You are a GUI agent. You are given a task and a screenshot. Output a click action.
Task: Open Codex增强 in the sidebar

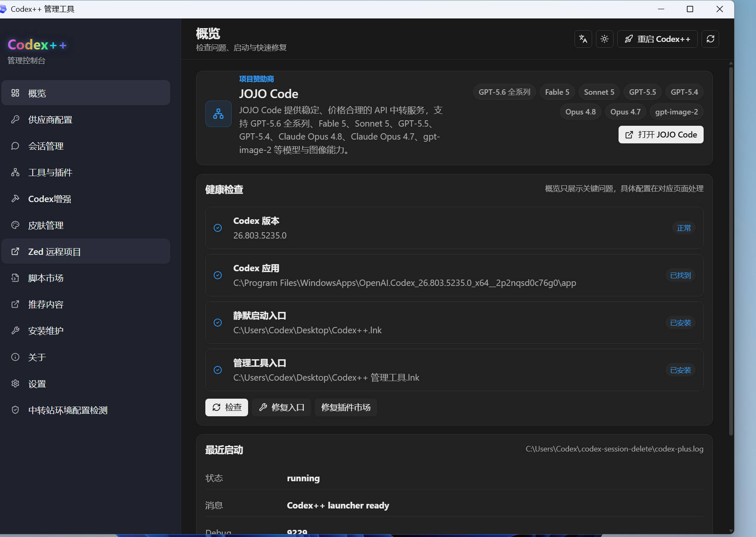(86, 199)
